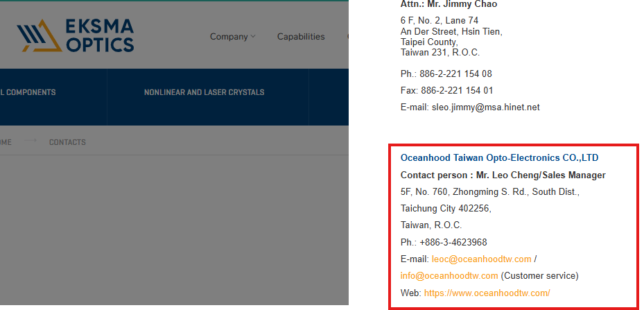The height and width of the screenshot is (310, 644).
Task: Select the Nonlinear and Laser Crystals category
Action: point(204,92)
